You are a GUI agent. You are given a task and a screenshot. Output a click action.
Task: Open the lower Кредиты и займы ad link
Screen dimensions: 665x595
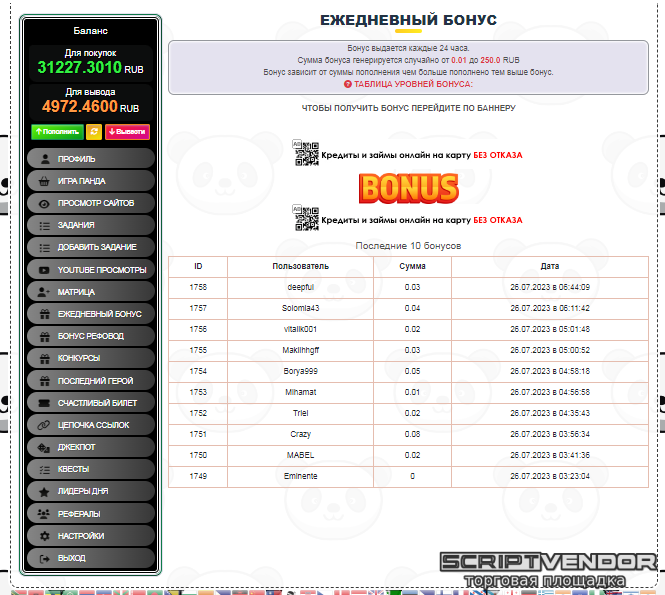point(420,219)
